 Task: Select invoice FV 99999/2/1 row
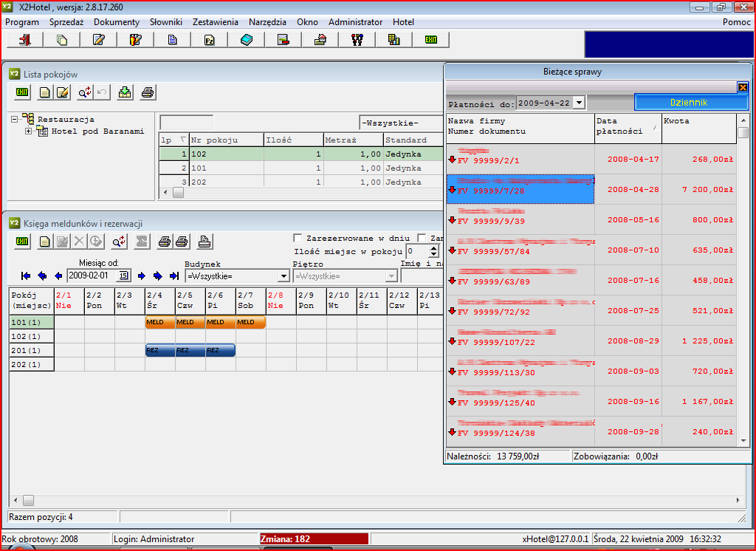[591, 160]
